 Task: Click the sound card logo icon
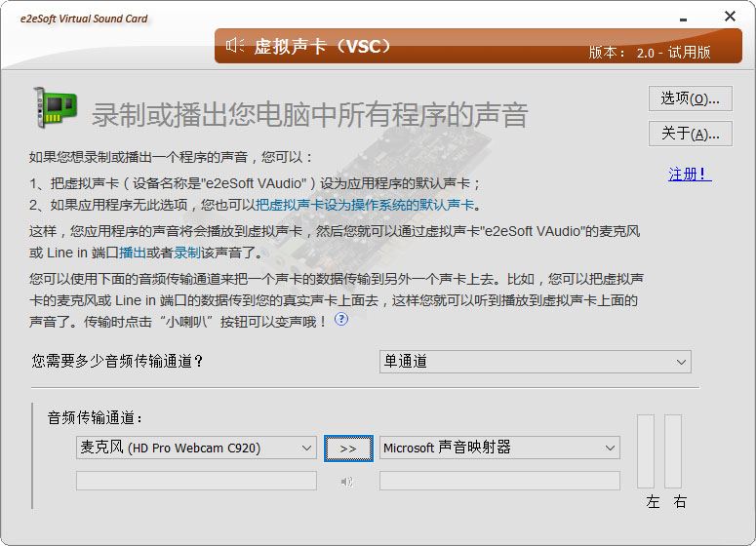pyautogui.click(x=55, y=107)
